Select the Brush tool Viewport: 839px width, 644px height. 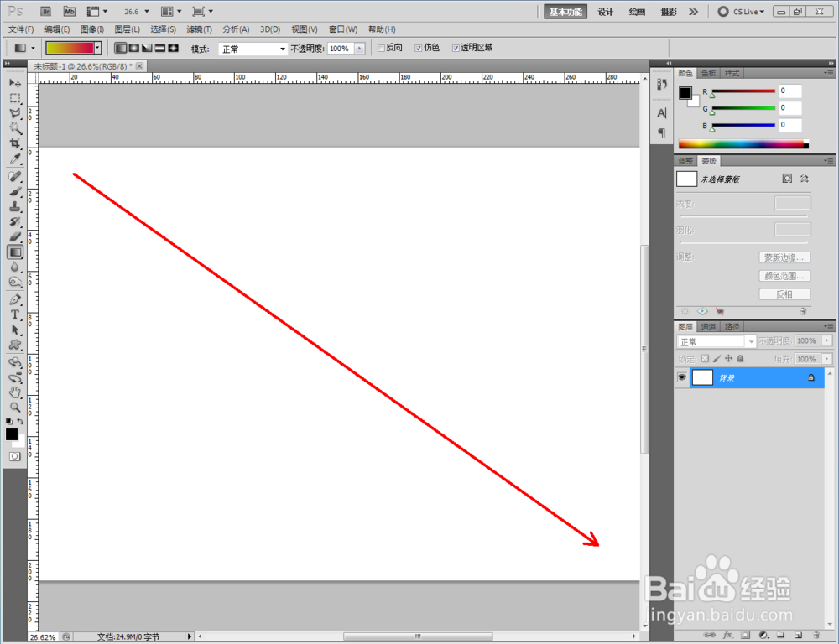coord(15,191)
